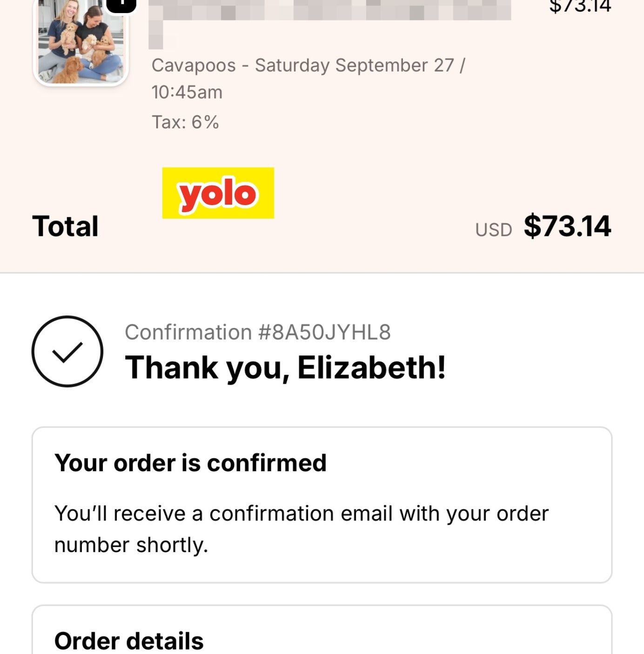644x654 pixels.
Task: Tap the quantity badge on product thumbnail
Action: tap(121, 5)
